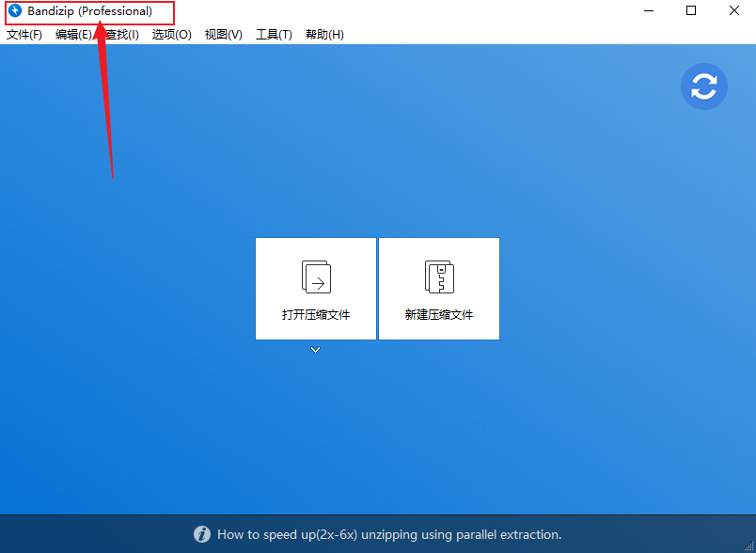Open the 工具(T) menu
The width and height of the screenshot is (756, 553).
click(274, 35)
